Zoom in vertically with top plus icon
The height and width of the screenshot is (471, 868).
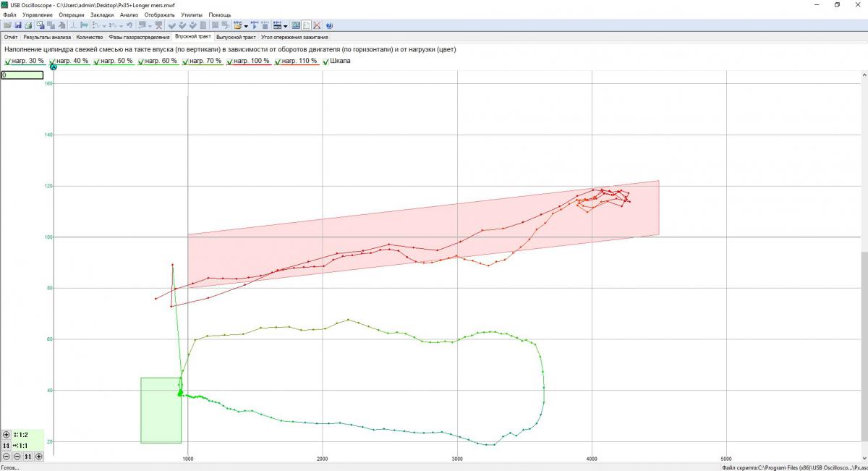7,435
